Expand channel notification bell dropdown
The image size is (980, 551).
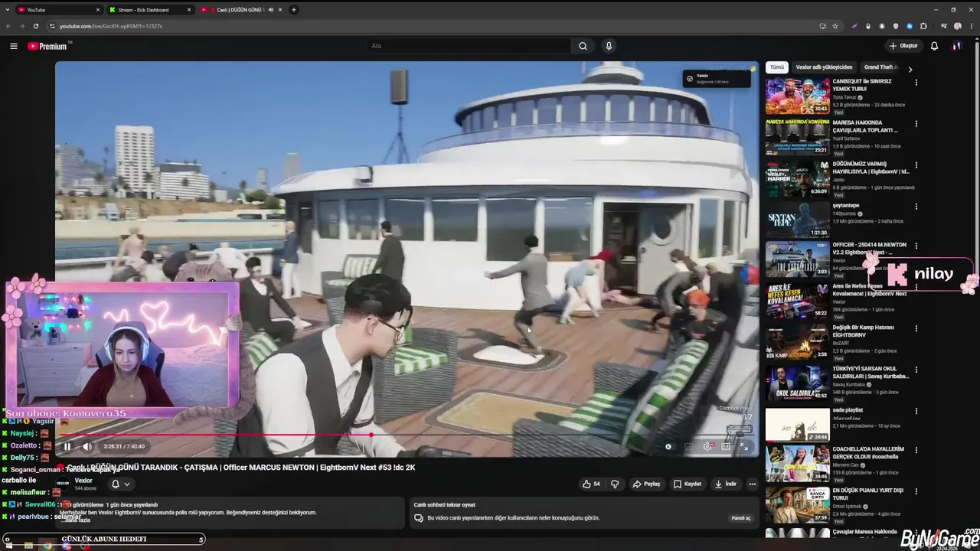pos(121,484)
